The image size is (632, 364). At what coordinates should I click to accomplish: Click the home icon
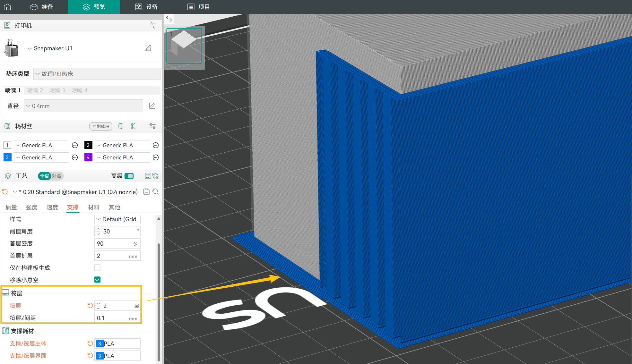point(7,7)
